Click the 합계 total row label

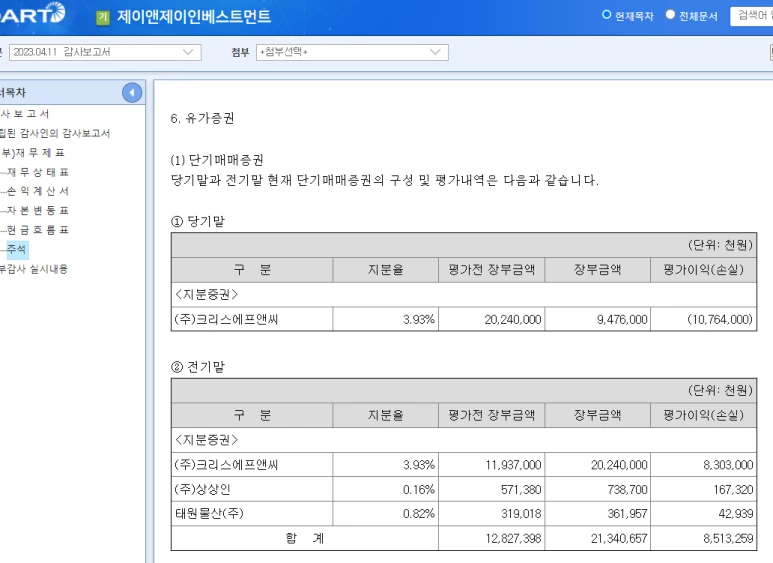tap(305, 538)
